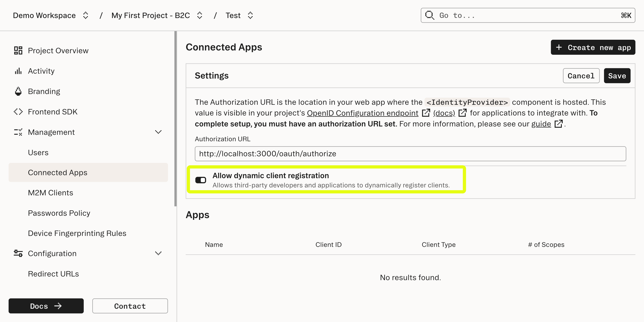Click the Go to... search box
This screenshot has width=644, height=322.
click(x=528, y=15)
